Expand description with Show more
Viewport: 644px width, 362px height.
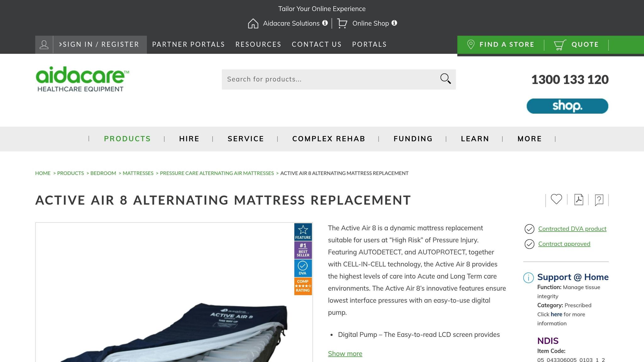click(345, 354)
